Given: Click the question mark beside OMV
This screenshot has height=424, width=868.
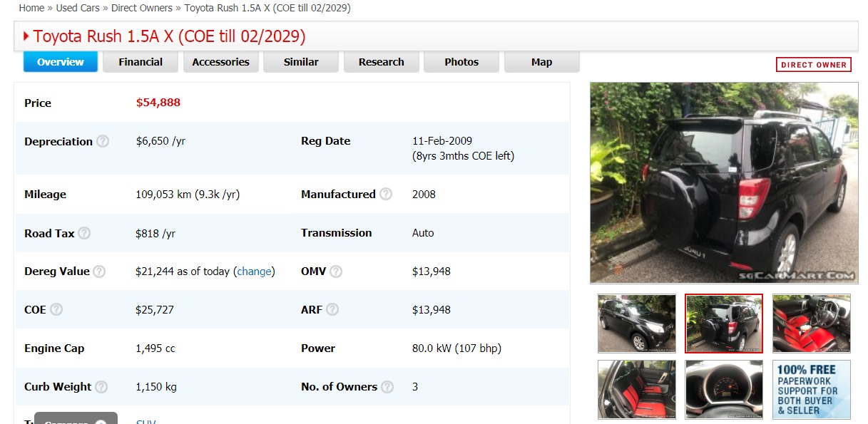Looking at the screenshot, I should [x=336, y=272].
